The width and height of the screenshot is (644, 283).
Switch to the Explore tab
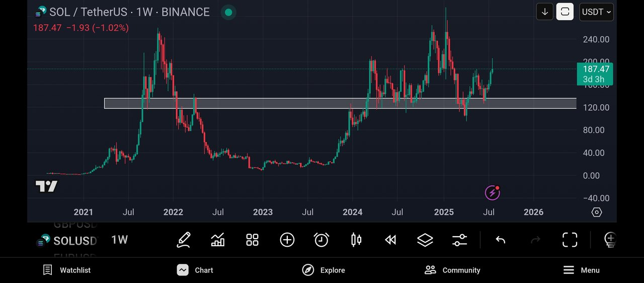[324, 270]
